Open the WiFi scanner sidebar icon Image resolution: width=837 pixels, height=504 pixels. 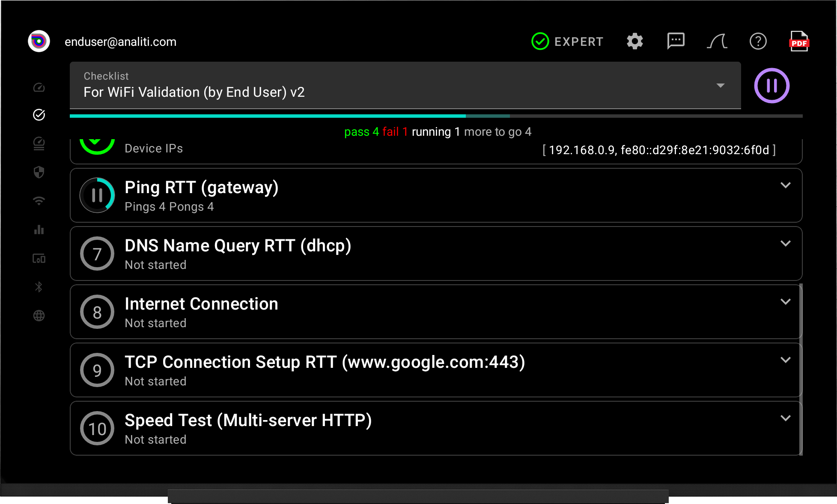(x=39, y=201)
